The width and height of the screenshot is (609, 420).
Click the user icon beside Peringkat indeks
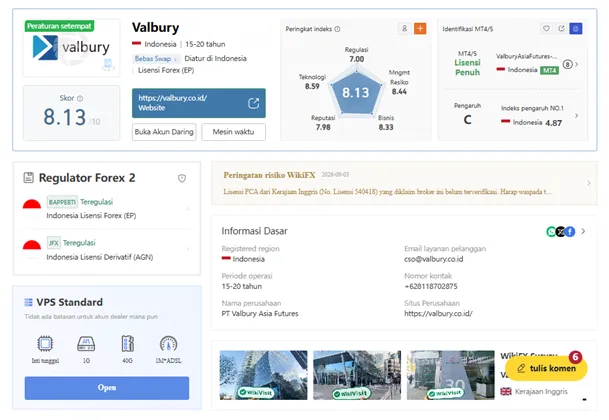tap(405, 29)
